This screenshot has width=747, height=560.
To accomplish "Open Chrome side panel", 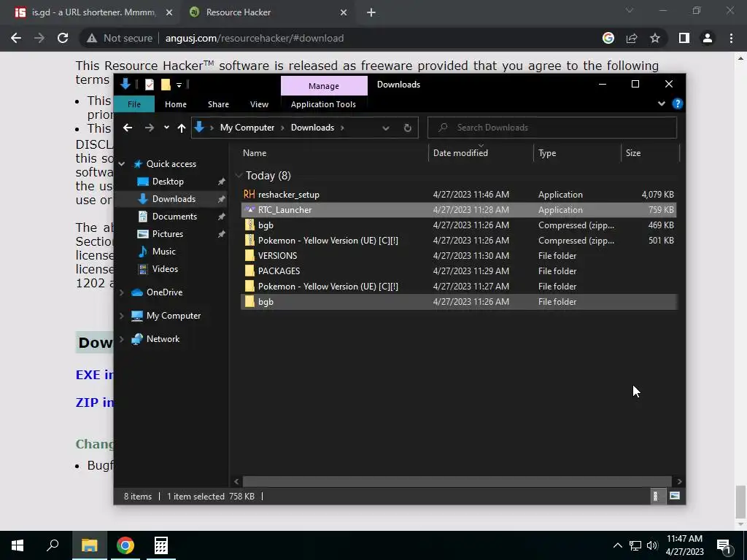I will point(684,38).
